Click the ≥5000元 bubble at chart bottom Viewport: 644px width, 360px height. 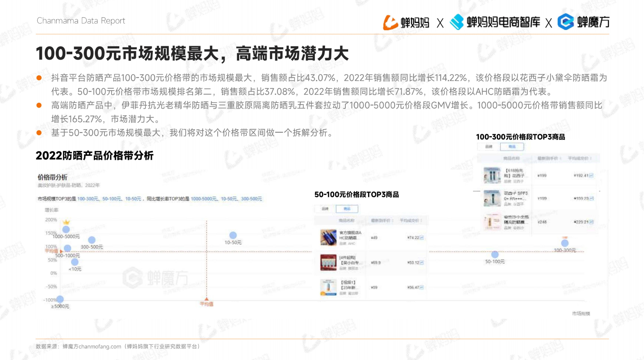(x=60, y=299)
